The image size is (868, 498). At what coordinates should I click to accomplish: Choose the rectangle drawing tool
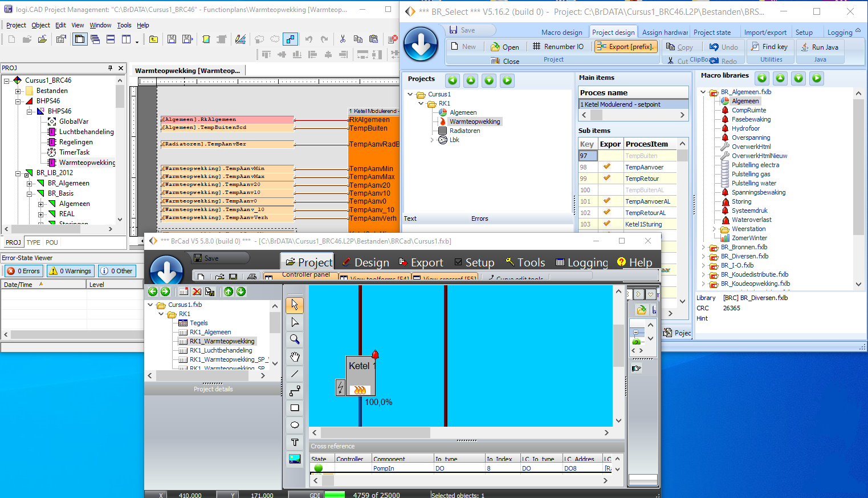point(295,408)
